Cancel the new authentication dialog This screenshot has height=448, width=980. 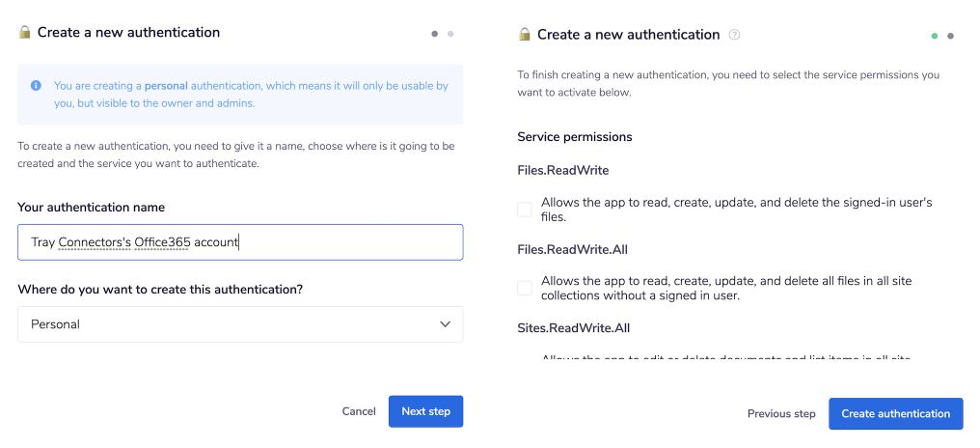(359, 411)
